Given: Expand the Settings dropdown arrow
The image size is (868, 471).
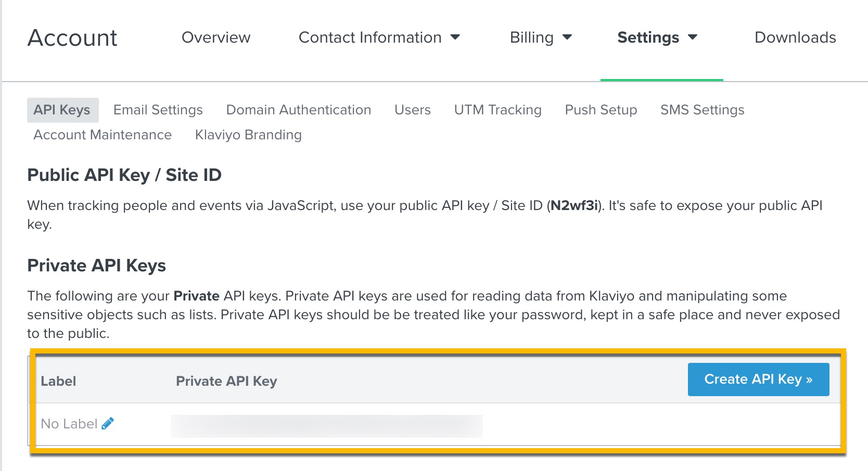Looking at the screenshot, I should [x=693, y=37].
